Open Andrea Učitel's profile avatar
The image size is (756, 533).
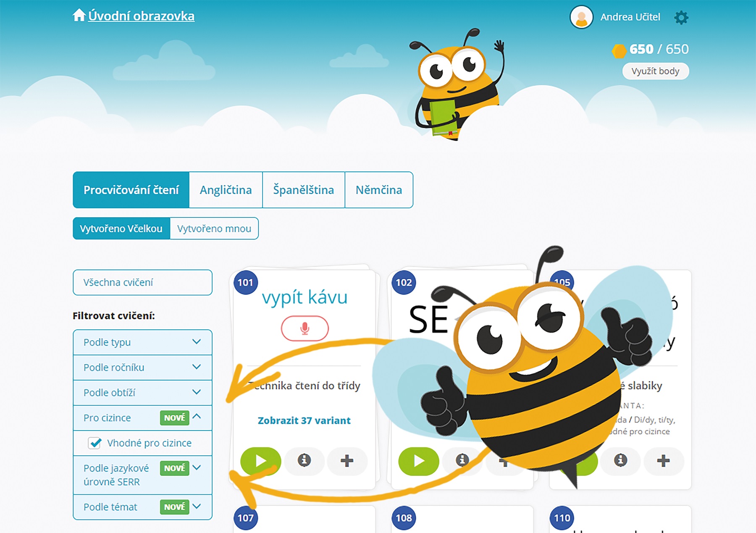coord(581,17)
